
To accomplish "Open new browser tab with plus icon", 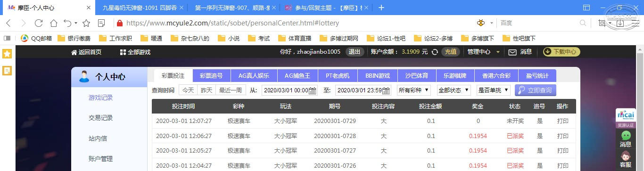I will [x=382, y=8].
